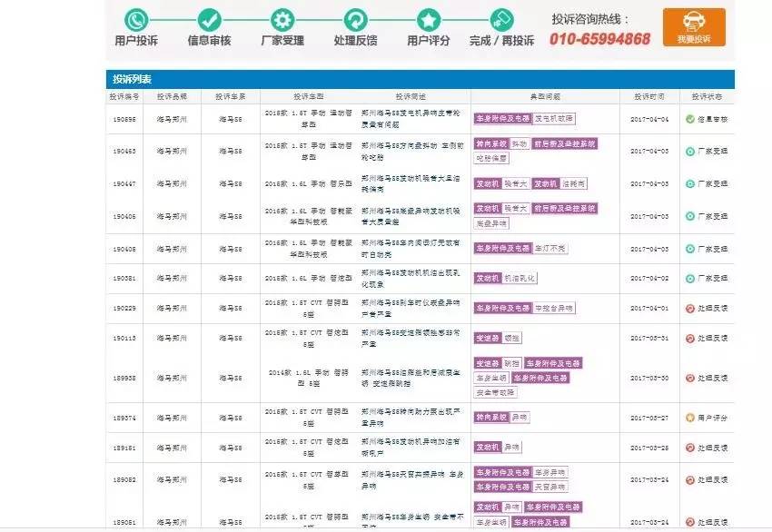
Task: Click the 机油乳化 tag
Action: [x=520, y=278]
